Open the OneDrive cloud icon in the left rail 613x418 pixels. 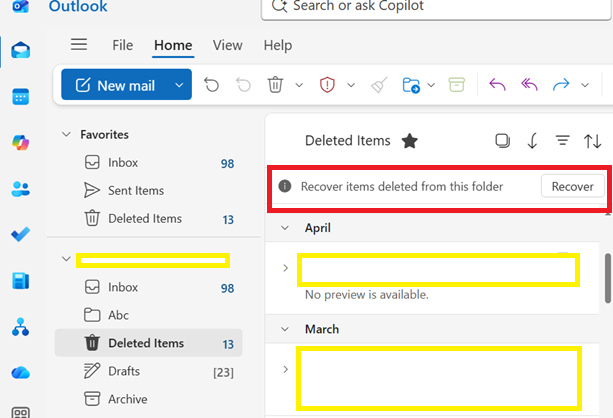click(20, 373)
